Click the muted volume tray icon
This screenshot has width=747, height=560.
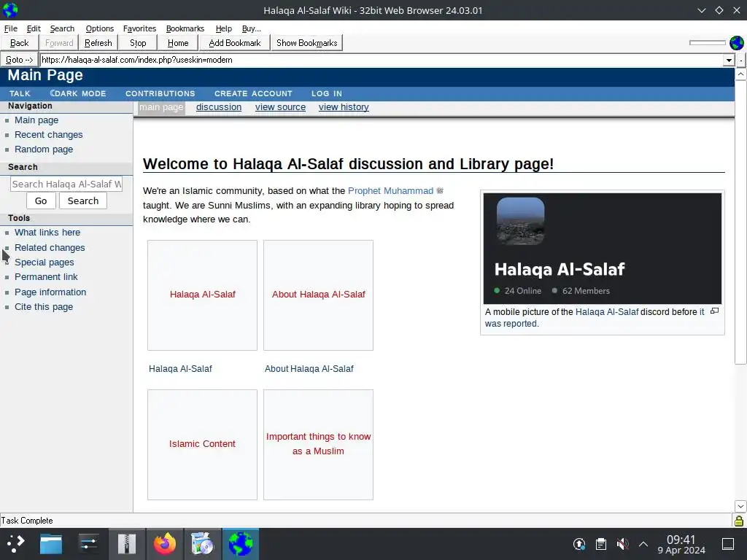point(622,543)
